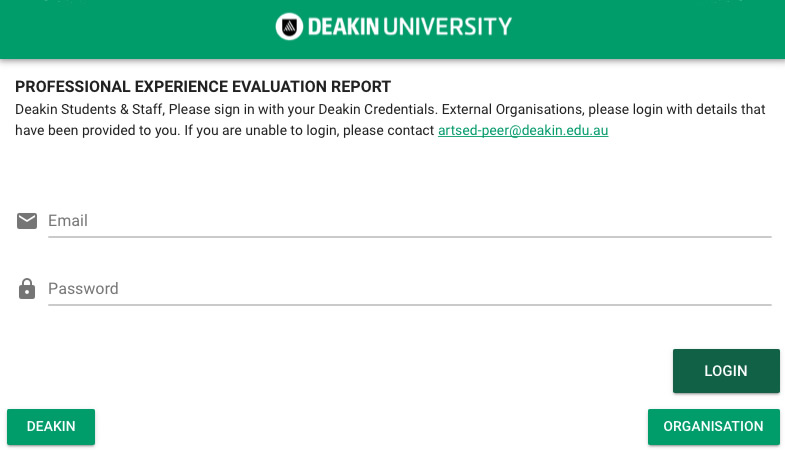Viewport: 785px width, 450px height.
Task: Click the LOGIN button
Action: click(x=726, y=371)
